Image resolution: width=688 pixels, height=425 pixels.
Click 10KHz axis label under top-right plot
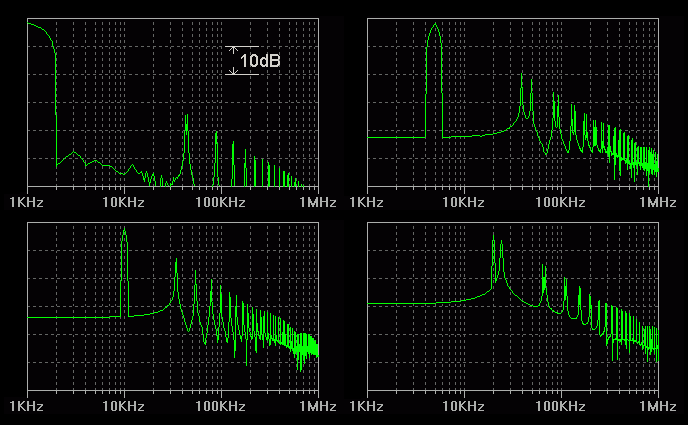coord(464,202)
